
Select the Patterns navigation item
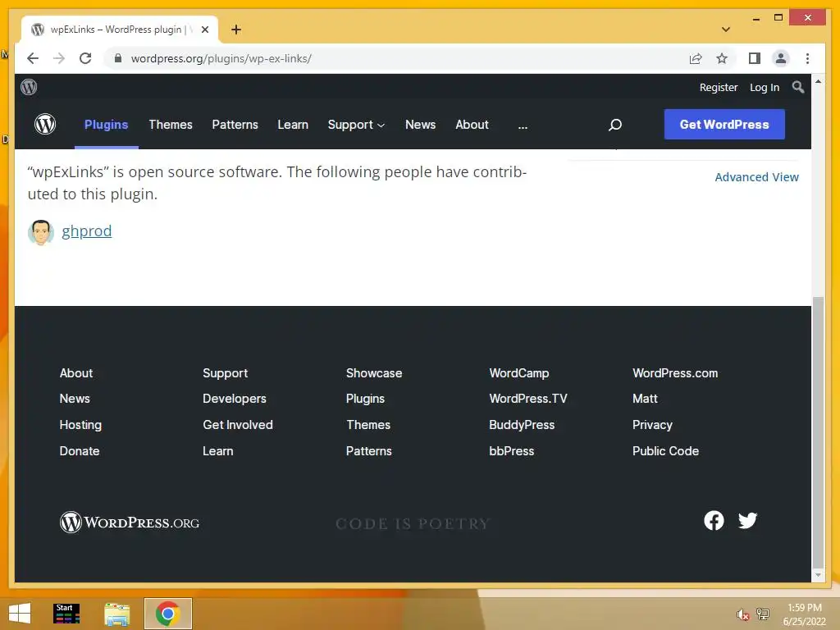(x=235, y=125)
